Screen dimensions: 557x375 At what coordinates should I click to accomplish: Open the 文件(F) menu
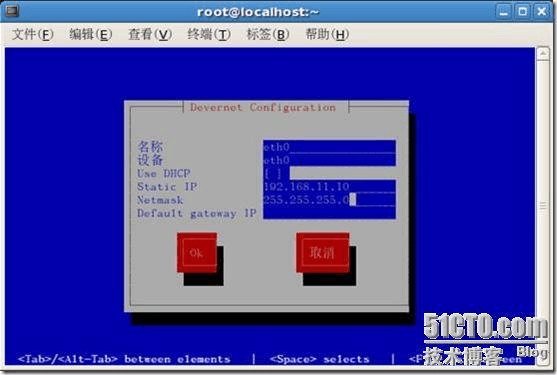click(32, 35)
